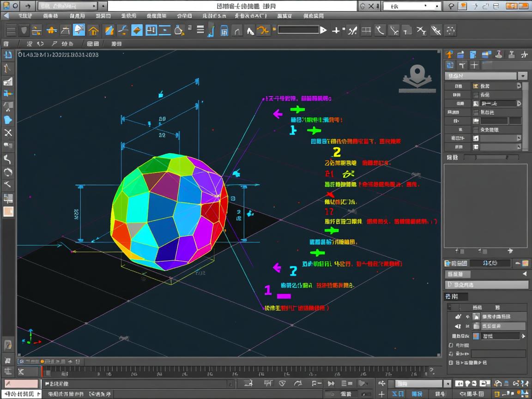
Task: Toggle the second checkbox in the right properties list
Action: tap(476, 95)
